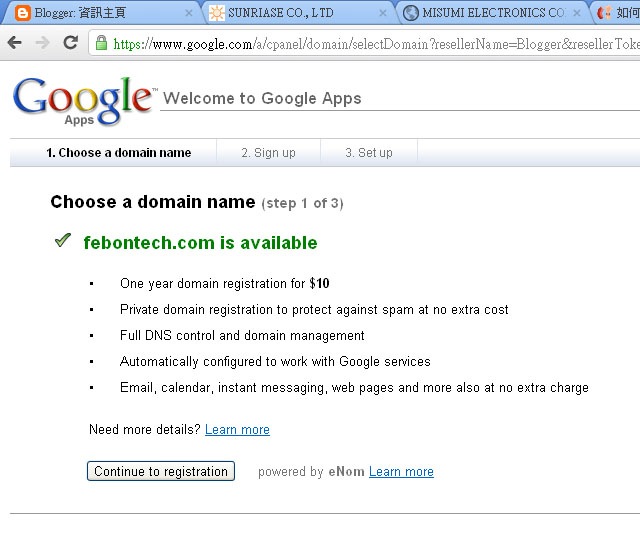Close the SUNRIASE CO., LTD tab

[383, 13]
